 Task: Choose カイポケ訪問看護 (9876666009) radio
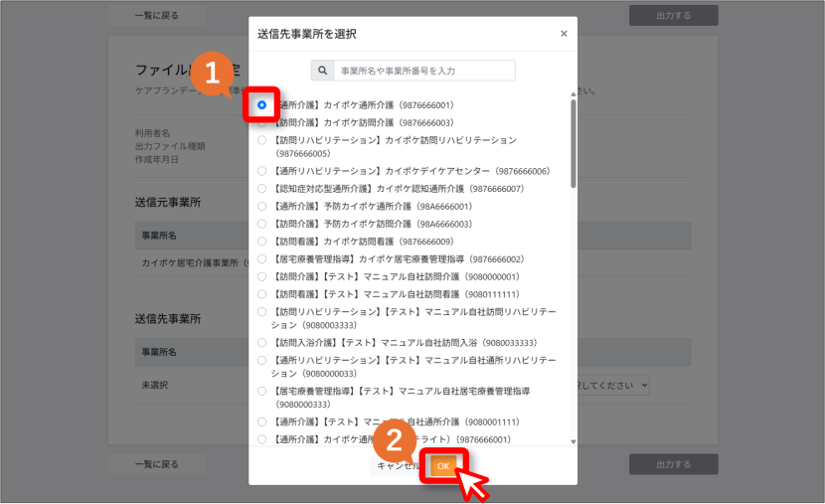point(261,242)
